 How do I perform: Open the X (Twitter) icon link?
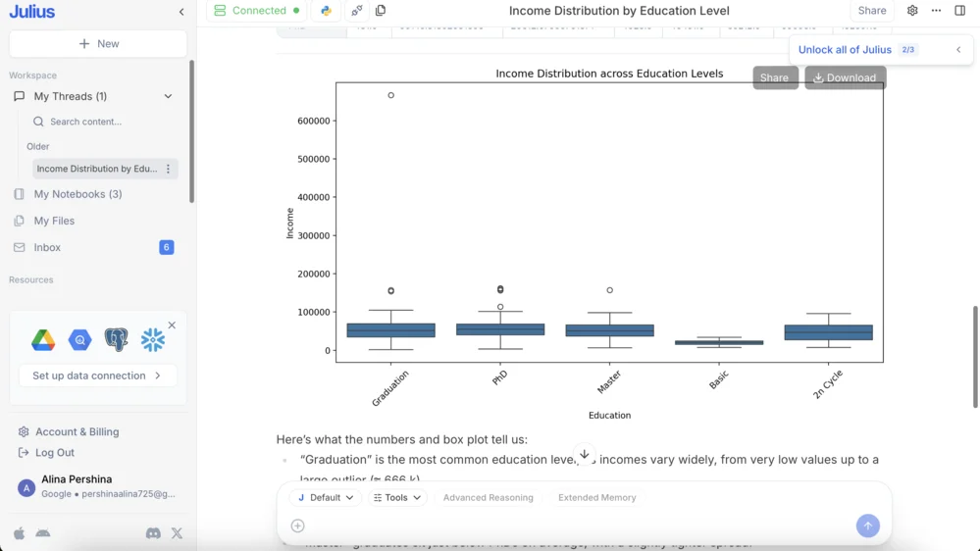tap(177, 533)
